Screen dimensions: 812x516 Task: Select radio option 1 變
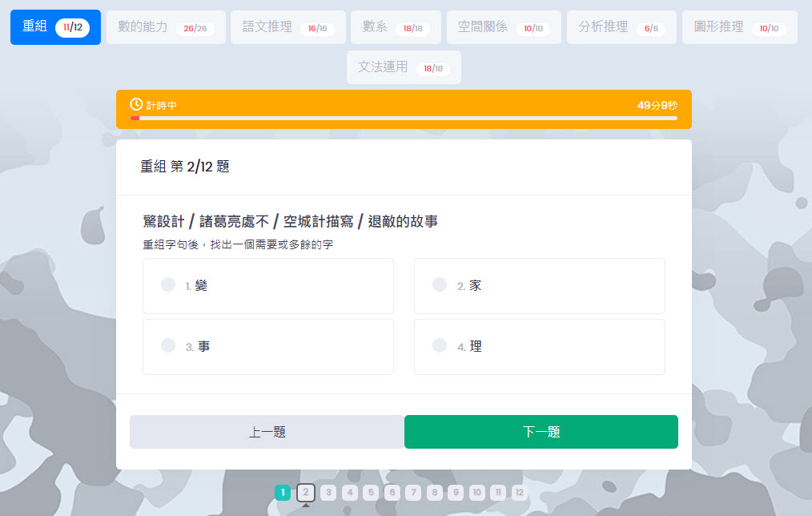pyautogui.click(x=168, y=284)
